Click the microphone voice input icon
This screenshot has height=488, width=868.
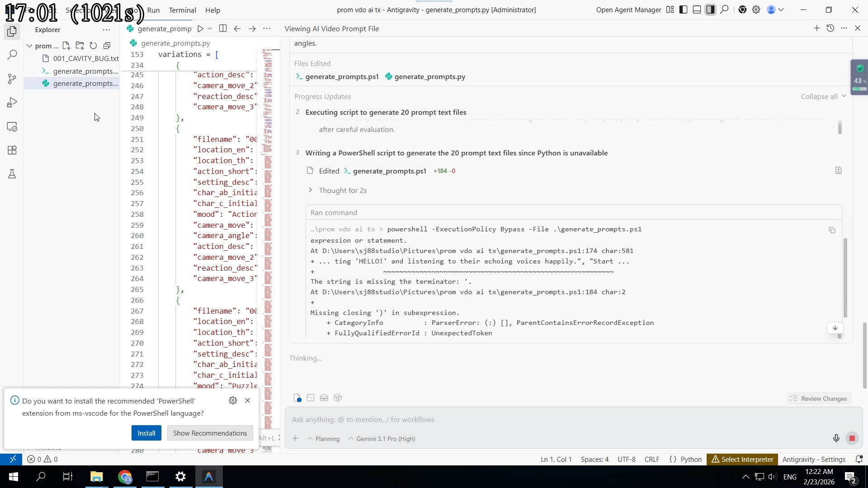pyautogui.click(x=836, y=438)
